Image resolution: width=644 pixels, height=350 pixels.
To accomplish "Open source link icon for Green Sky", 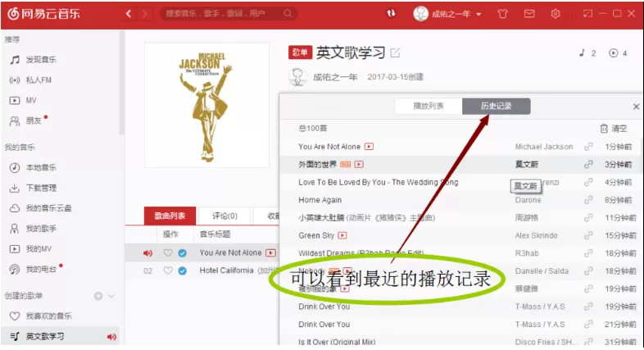I will (588, 235).
